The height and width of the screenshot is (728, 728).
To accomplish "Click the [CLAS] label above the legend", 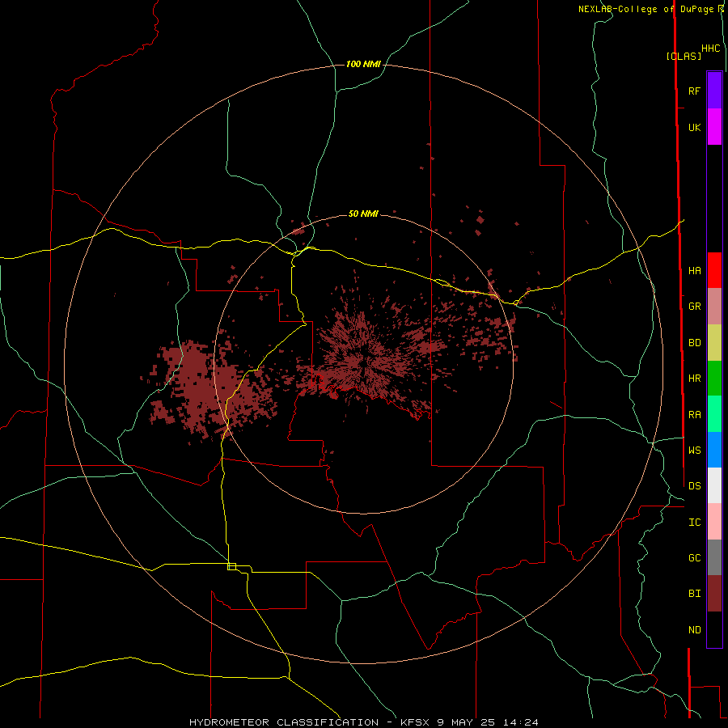I will 684,56.
